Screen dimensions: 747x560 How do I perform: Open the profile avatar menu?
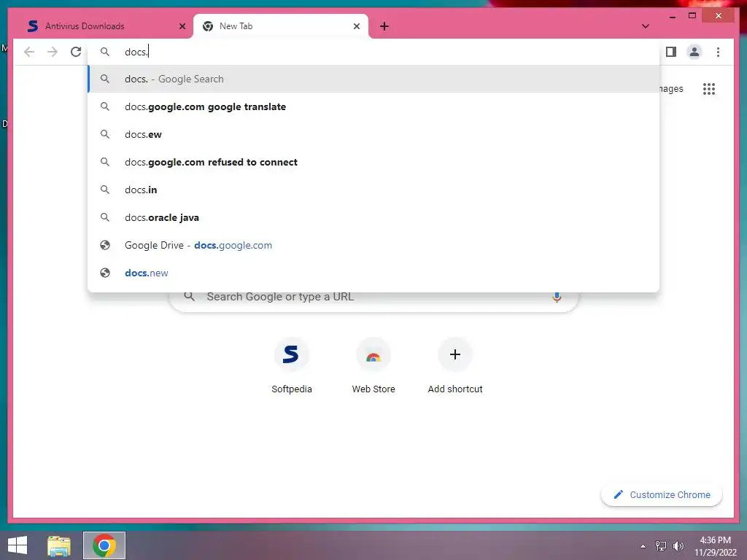click(694, 52)
